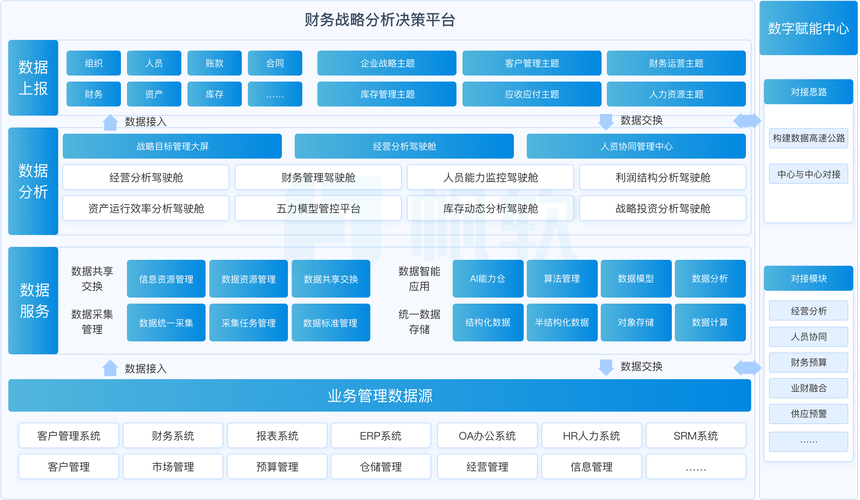Click the down arrow beside 数据交换 under 数据上报
Viewport: 860px width, 500px height.
(606, 122)
